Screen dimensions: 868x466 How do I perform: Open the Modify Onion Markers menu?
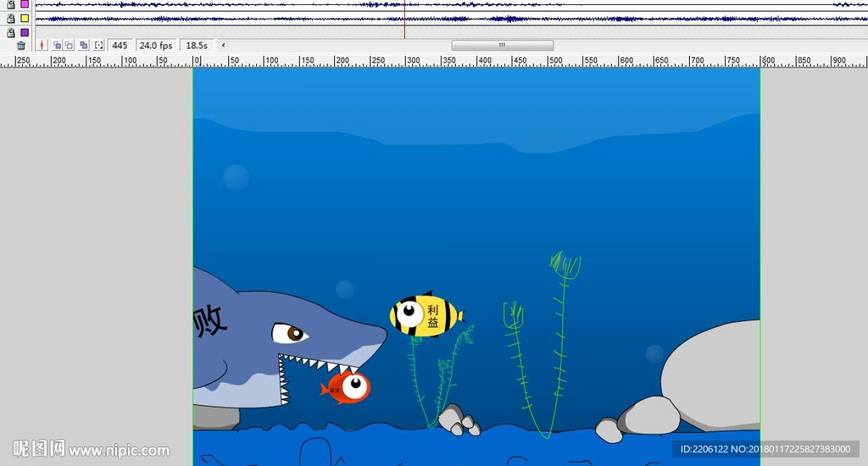tap(99, 46)
